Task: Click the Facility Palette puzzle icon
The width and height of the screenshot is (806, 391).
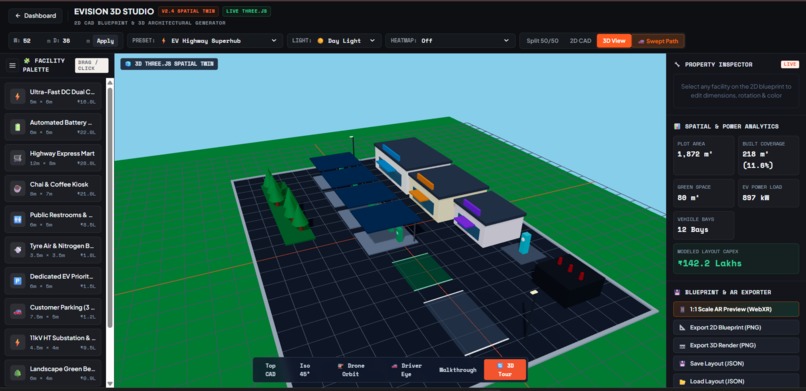Action: 27,61
